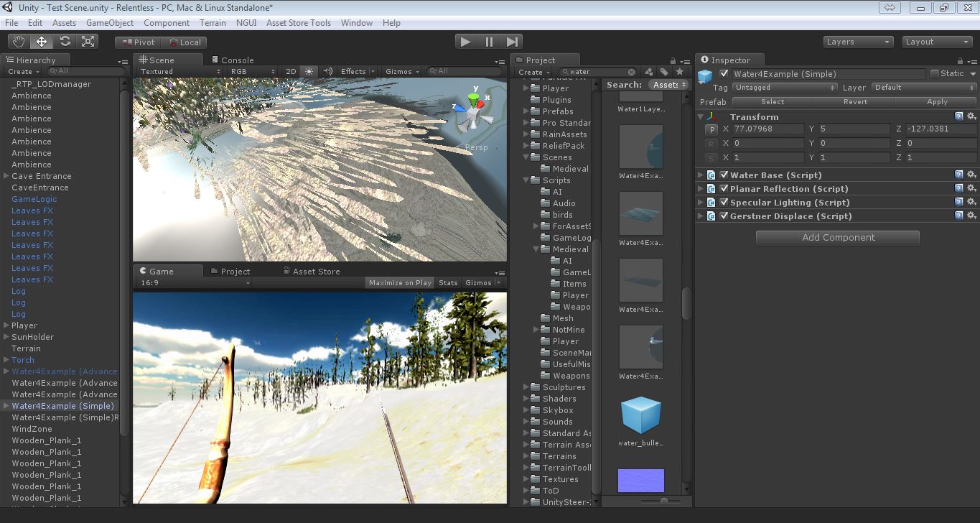Disable the Gerstner Displace script checkbox

(x=724, y=216)
